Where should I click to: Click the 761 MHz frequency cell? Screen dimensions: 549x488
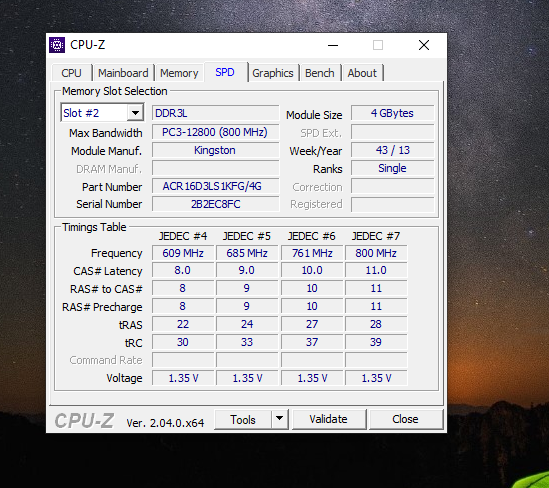tap(312, 253)
